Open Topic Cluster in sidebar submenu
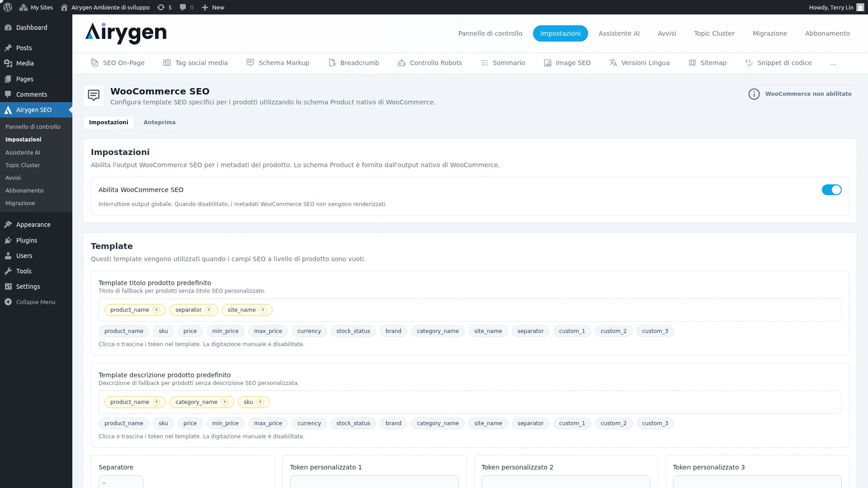Image resolution: width=868 pixels, height=488 pixels. pyautogui.click(x=23, y=165)
